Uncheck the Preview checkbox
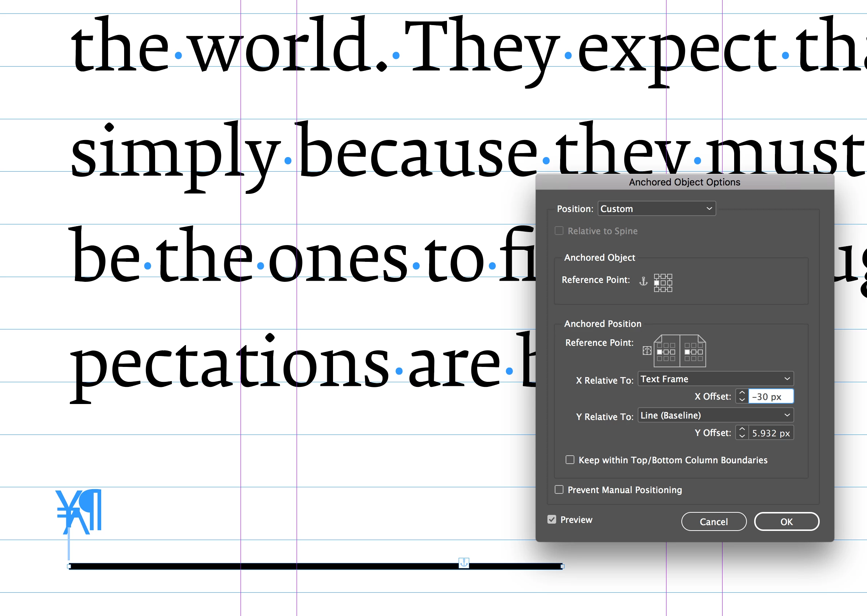The image size is (867, 616). point(551,519)
